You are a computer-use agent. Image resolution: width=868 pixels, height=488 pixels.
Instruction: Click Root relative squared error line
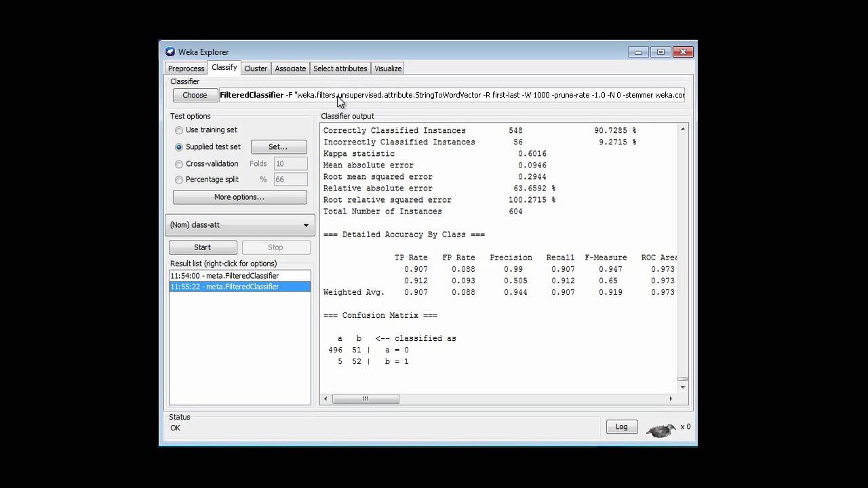[439, 200]
